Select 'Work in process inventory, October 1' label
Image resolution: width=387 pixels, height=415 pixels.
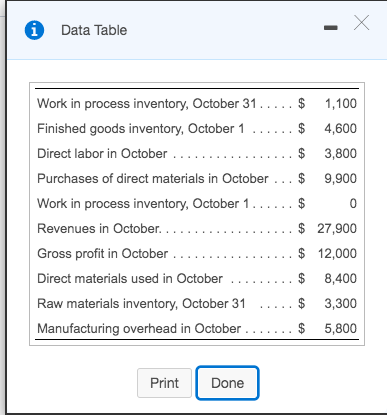click(x=143, y=204)
